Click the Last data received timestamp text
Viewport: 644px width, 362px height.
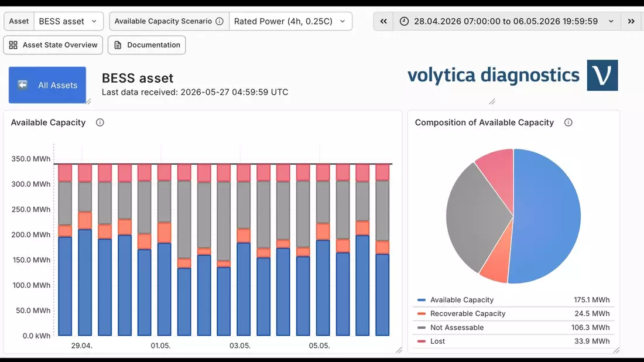pyautogui.click(x=195, y=92)
